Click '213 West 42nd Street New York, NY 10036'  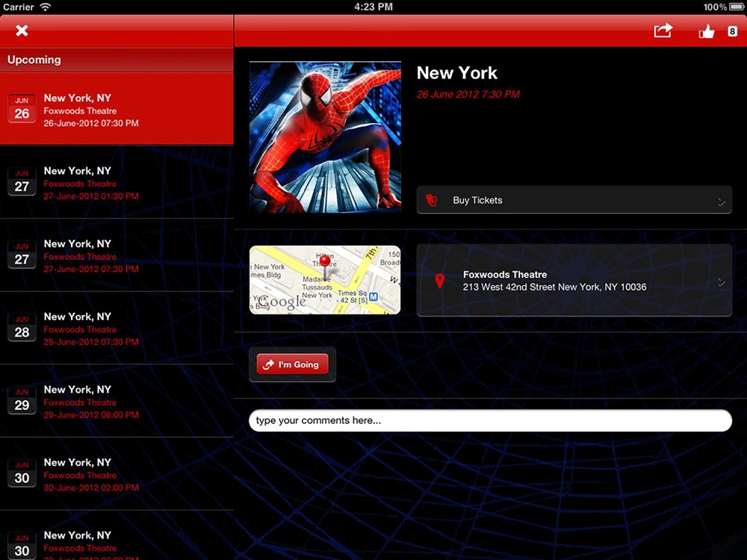pyautogui.click(x=554, y=287)
